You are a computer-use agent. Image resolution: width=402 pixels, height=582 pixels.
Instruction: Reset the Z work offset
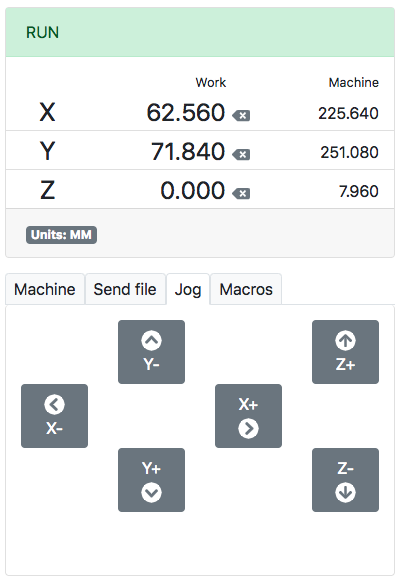(x=241, y=193)
